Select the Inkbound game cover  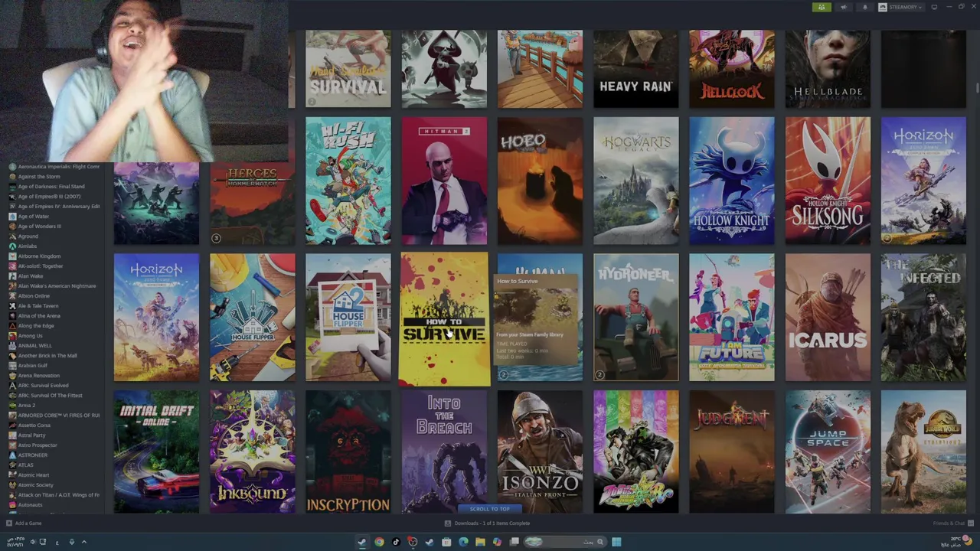point(253,452)
